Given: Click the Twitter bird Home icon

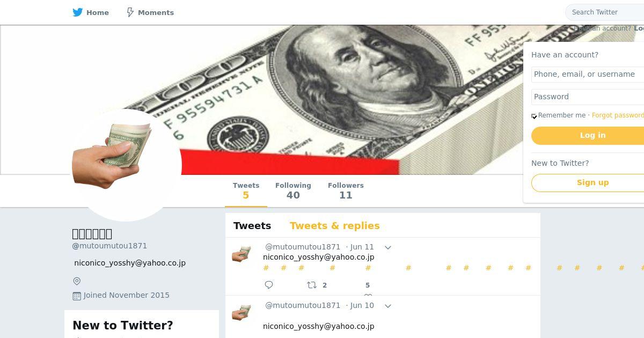Looking at the screenshot, I should coord(78,12).
